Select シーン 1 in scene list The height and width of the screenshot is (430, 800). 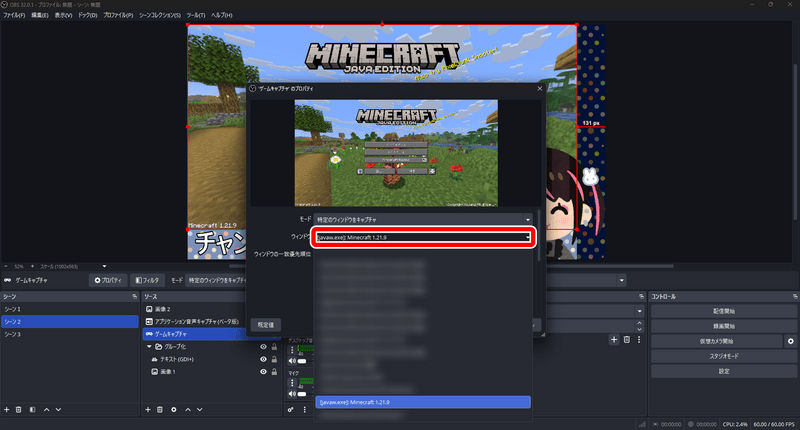69,309
